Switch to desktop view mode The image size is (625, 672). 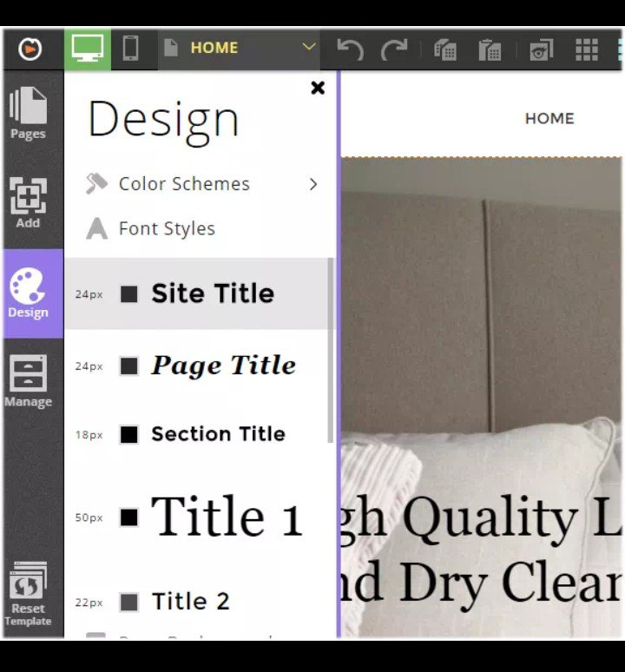click(x=88, y=48)
